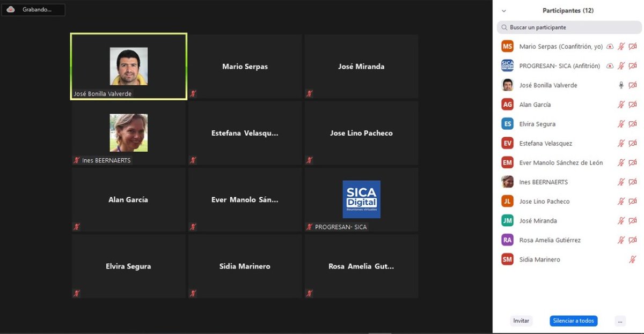644x334 pixels.
Task: Click PROGRESAN- SICA cloud recording icon in list
Action: click(610, 66)
